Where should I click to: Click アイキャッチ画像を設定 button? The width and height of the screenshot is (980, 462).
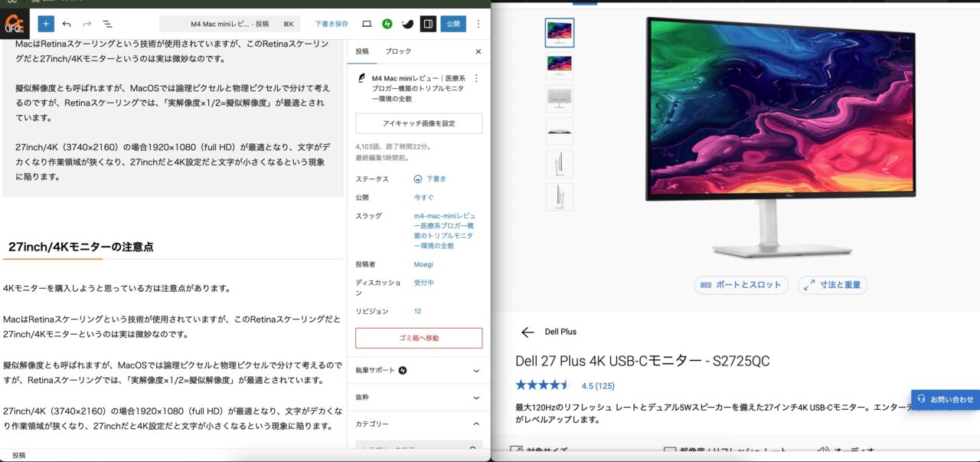[x=419, y=123]
